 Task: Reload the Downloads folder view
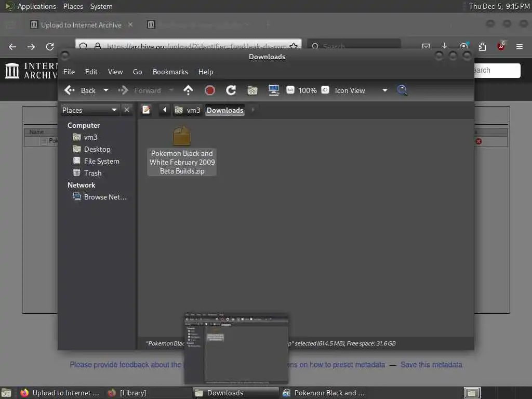(231, 90)
